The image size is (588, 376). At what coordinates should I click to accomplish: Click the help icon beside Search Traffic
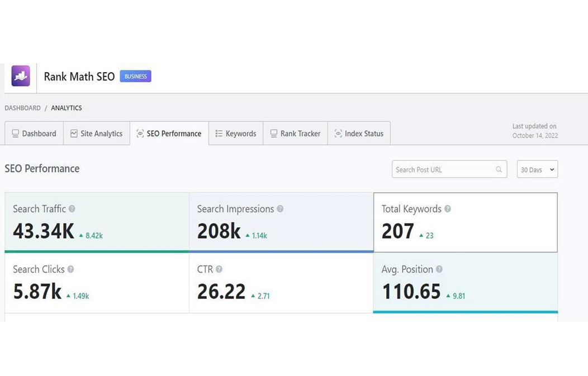click(x=72, y=209)
